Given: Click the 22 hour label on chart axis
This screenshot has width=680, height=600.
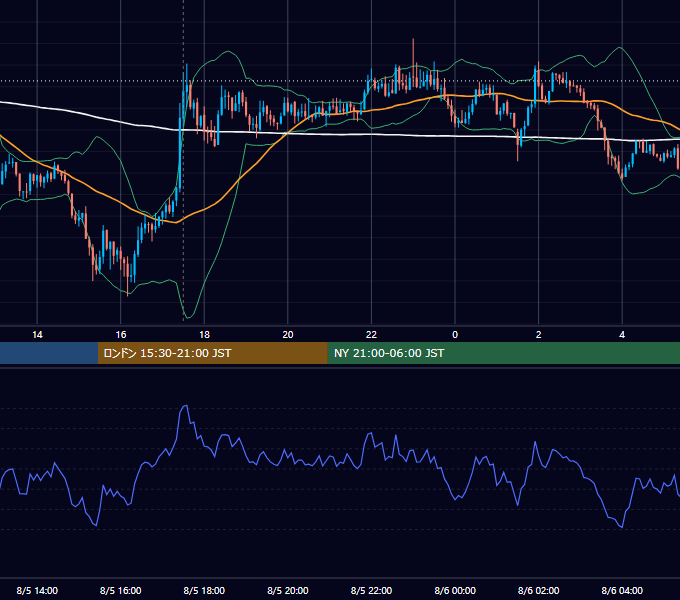Looking at the screenshot, I should [x=371, y=335].
